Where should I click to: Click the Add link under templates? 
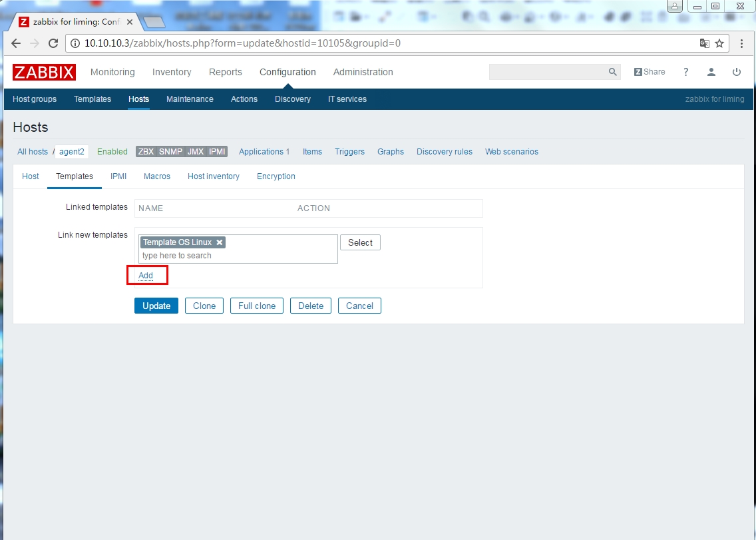point(146,276)
